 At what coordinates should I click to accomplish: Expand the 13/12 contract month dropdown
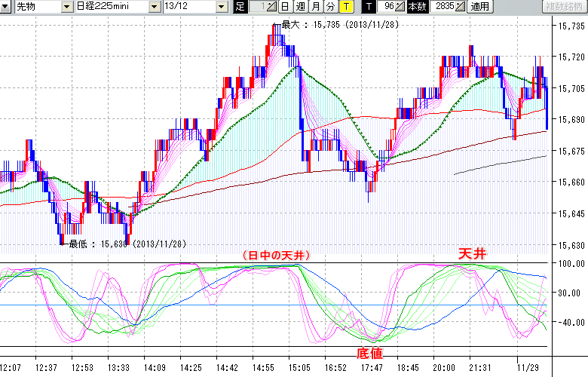click(x=222, y=7)
